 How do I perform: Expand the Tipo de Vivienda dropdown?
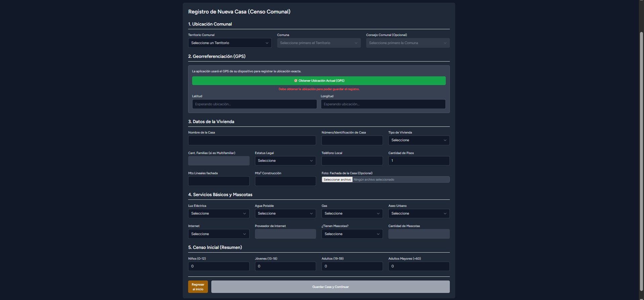click(x=419, y=140)
